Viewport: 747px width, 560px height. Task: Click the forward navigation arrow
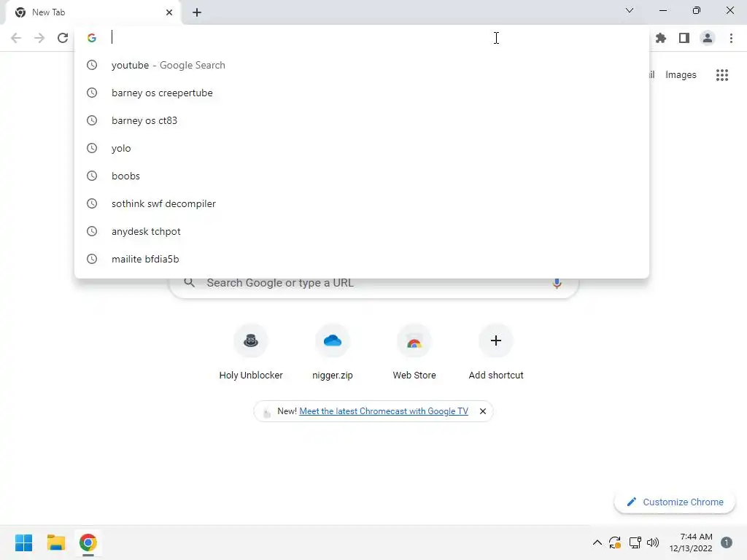pyautogui.click(x=39, y=38)
